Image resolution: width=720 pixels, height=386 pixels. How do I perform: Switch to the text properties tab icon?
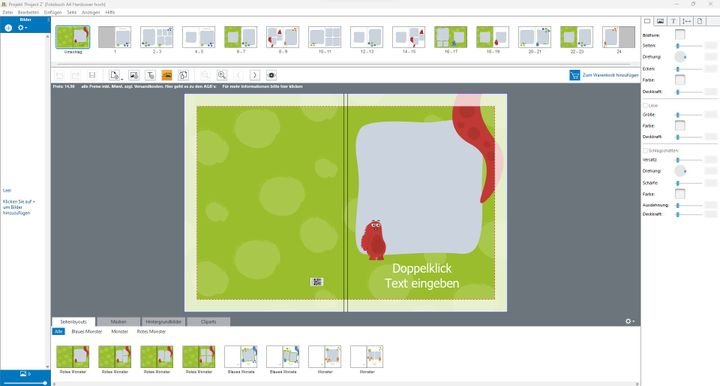pyautogui.click(x=673, y=21)
